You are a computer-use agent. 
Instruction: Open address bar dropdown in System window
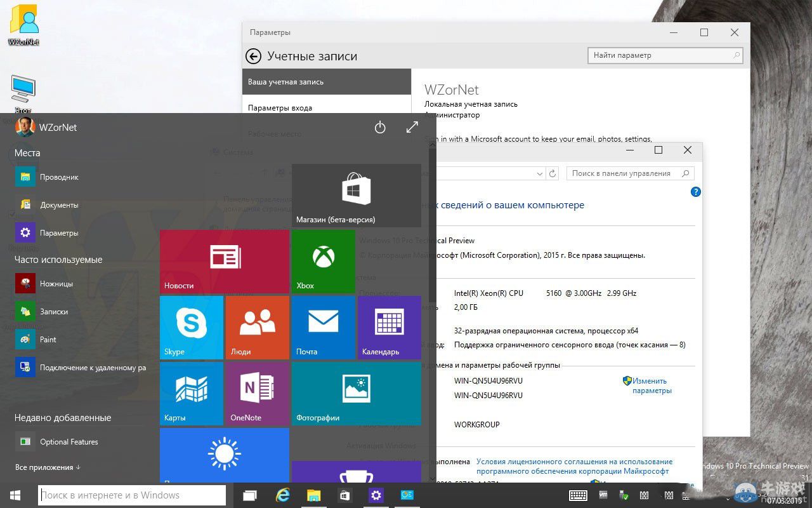click(540, 173)
